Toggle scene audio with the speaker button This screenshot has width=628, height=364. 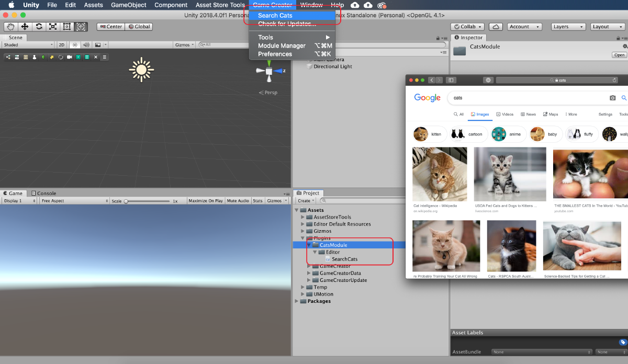86,45
